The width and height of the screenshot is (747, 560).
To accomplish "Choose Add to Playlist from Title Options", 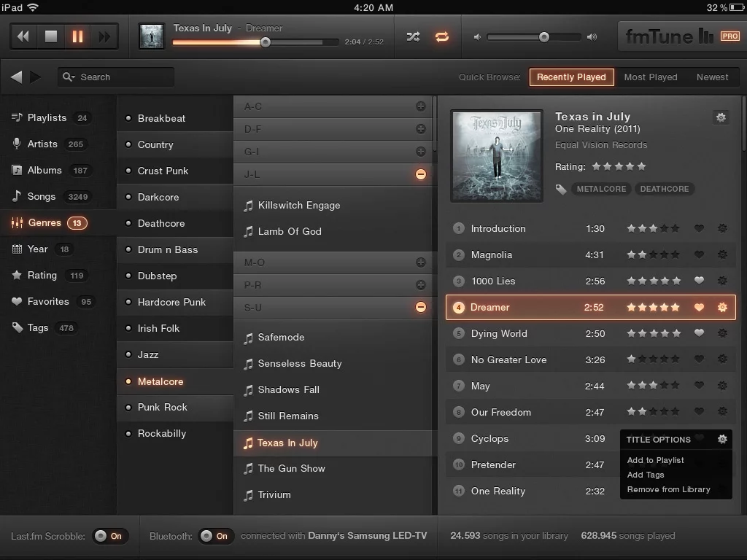I will (x=655, y=460).
